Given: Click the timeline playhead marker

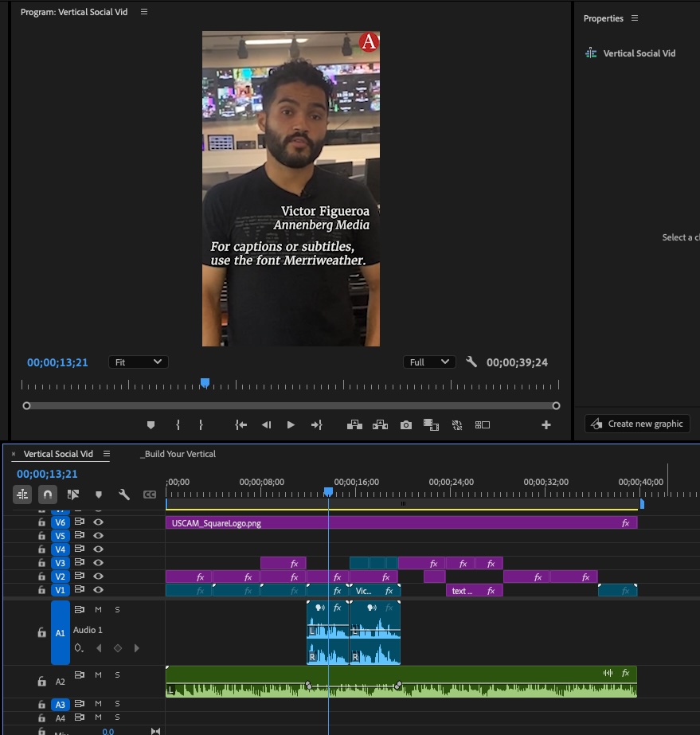Looking at the screenshot, I should tap(328, 491).
